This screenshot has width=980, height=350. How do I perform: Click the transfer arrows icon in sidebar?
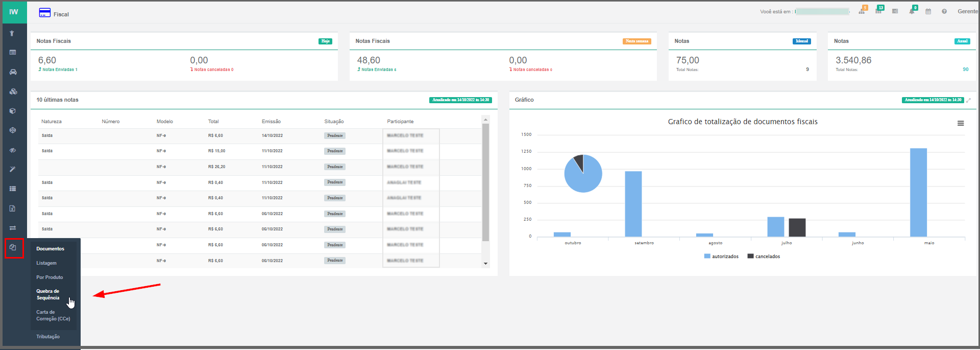click(x=13, y=228)
